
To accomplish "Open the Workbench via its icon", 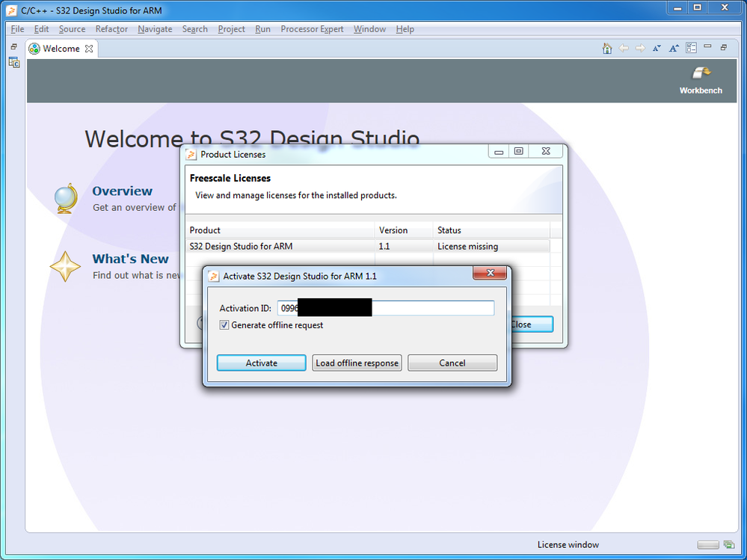I will (x=701, y=73).
